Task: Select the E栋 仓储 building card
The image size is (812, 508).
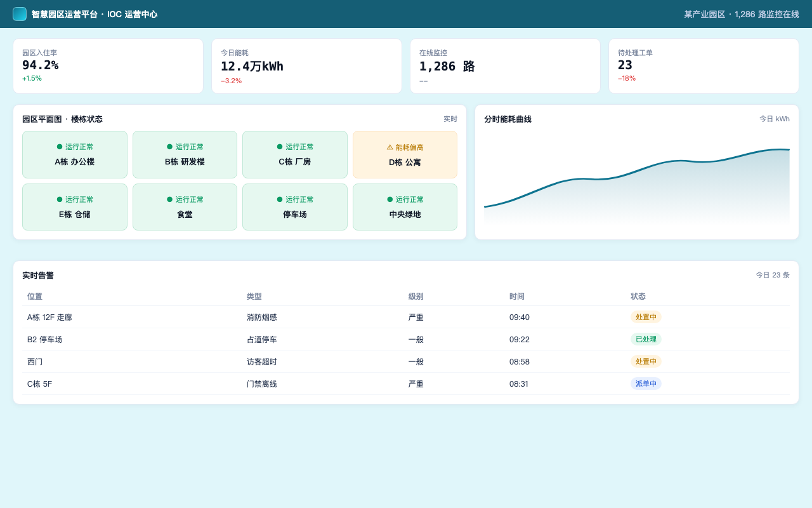Action: (x=75, y=207)
